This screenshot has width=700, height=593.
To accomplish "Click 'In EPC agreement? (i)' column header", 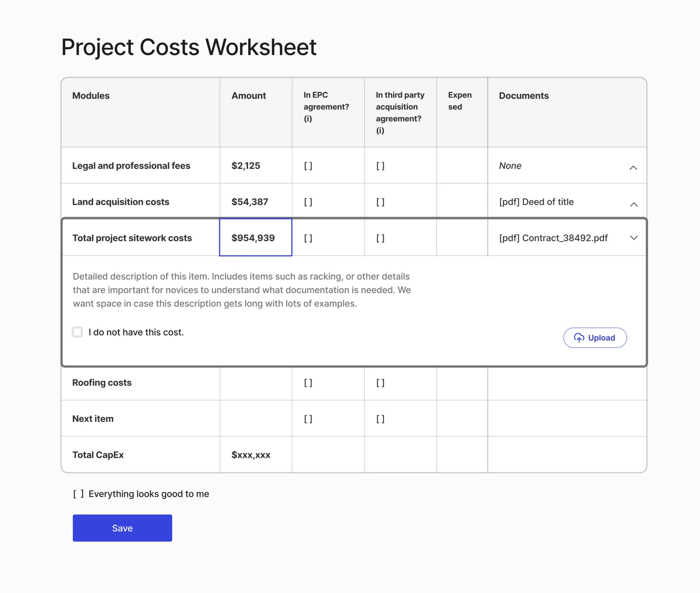I will [x=326, y=107].
